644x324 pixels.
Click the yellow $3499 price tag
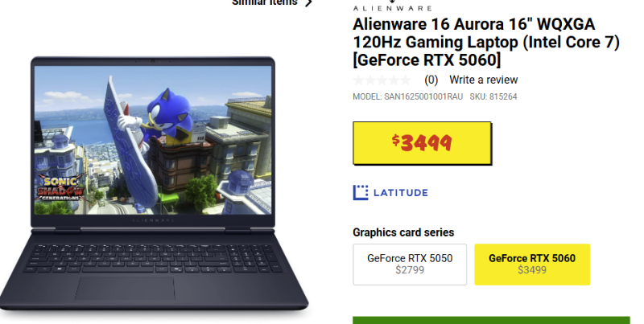click(x=422, y=143)
